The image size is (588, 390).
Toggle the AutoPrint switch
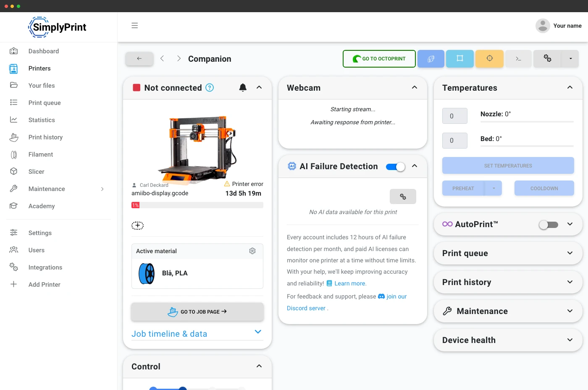point(549,225)
